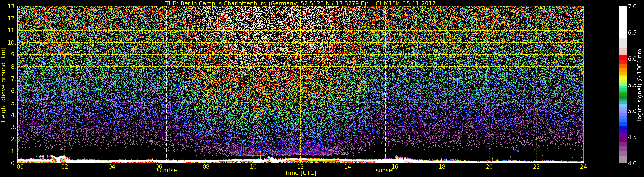
Task: Click the '14' time tick label
Action: (x=348, y=167)
